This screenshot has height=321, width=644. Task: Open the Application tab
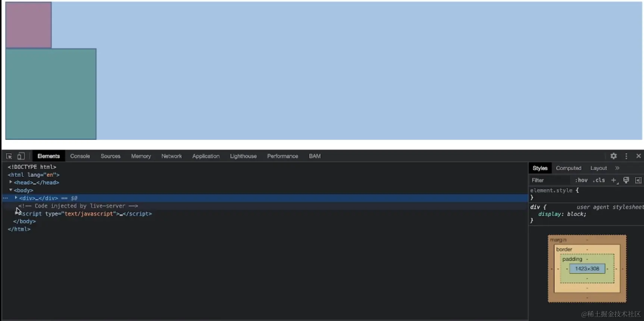tap(206, 156)
